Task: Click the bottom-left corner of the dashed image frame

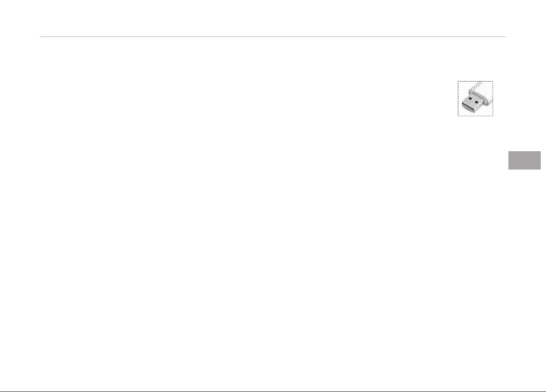Action: pos(458,115)
